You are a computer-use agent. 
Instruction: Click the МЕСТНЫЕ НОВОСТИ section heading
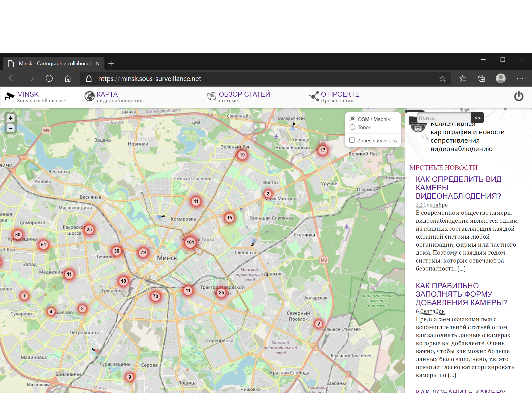click(443, 168)
